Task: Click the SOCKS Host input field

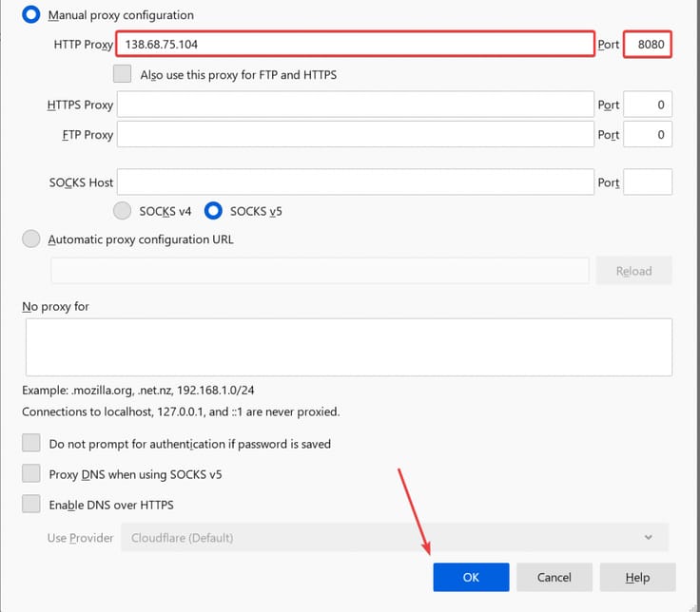Action: coord(355,182)
